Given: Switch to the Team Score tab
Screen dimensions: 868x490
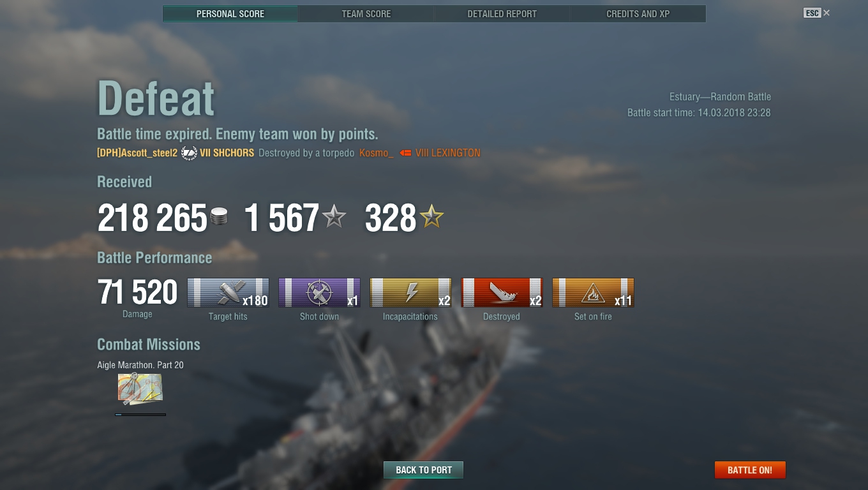Looking at the screenshot, I should [x=366, y=13].
